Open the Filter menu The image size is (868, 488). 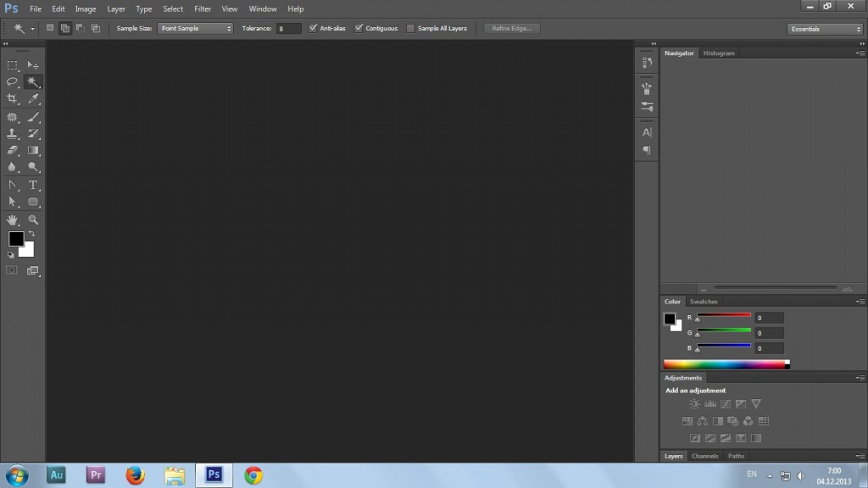(x=203, y=8)
